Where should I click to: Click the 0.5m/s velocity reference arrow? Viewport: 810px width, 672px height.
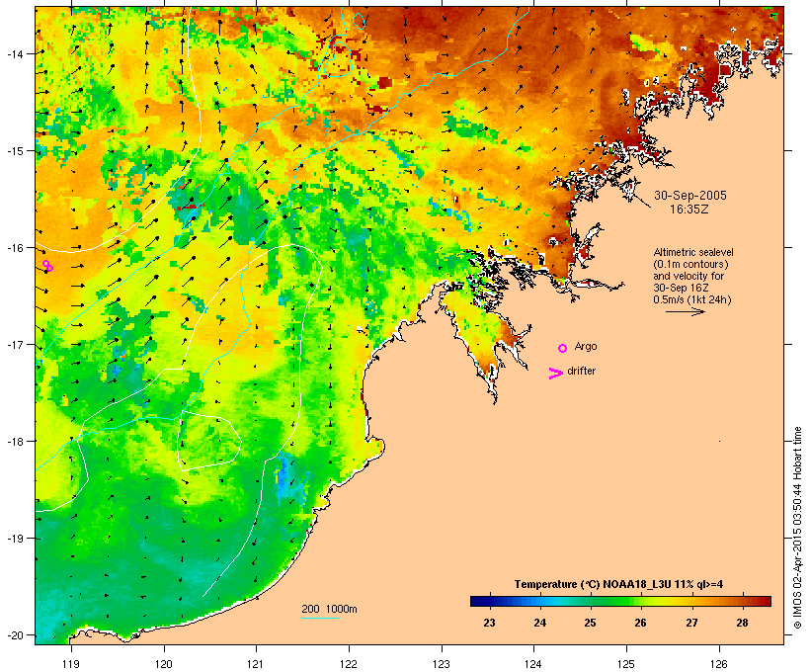pyautogui.click(x=686, y=311)
